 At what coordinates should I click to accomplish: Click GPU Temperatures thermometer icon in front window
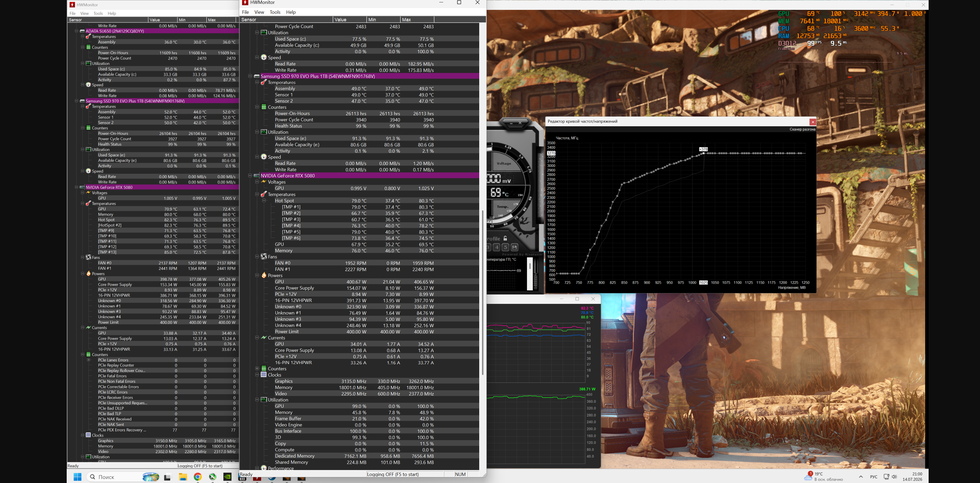[x=264, y=194]
